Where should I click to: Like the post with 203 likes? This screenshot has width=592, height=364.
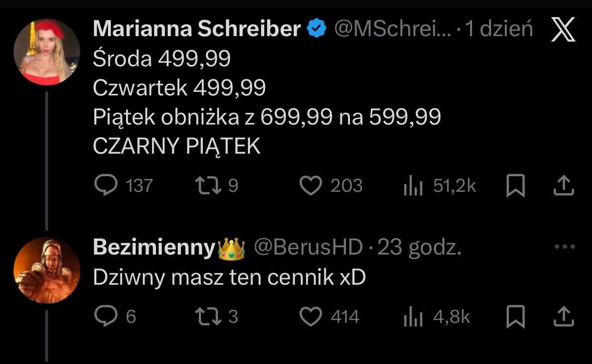[310, 186]
